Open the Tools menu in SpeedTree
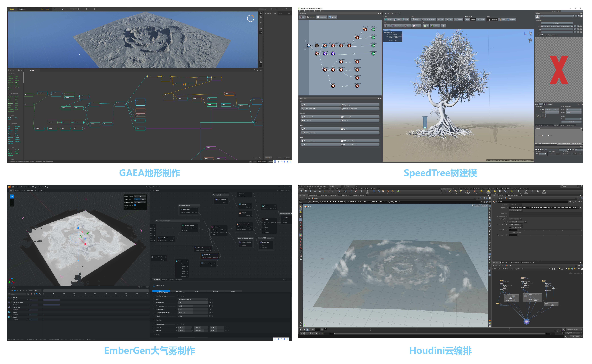 click(x=311, y=11)
